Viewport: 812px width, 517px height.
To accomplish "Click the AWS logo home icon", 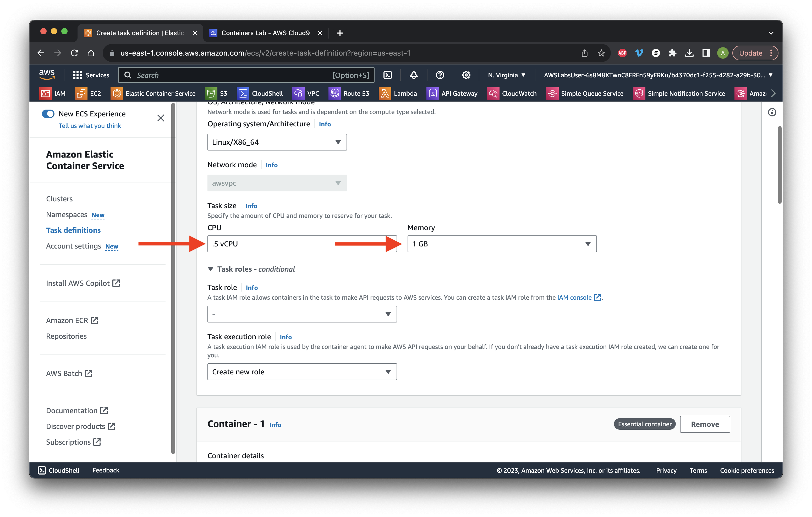I will point(47,74).
